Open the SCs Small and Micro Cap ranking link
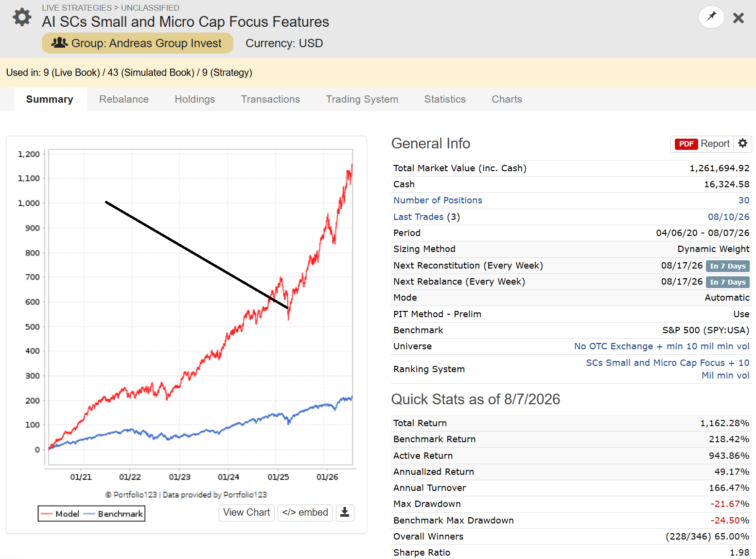 668,369
